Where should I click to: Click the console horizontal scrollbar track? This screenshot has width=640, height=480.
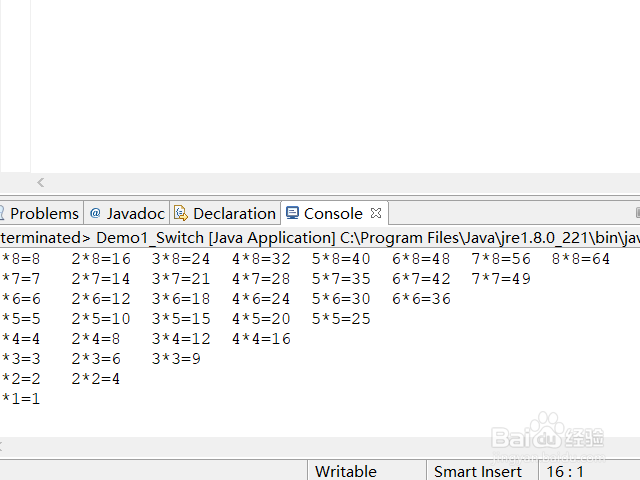[x=320, y=447]
